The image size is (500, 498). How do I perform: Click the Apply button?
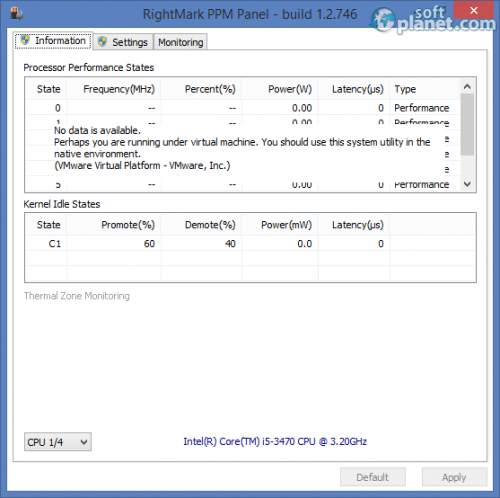[x=454, y=477]
